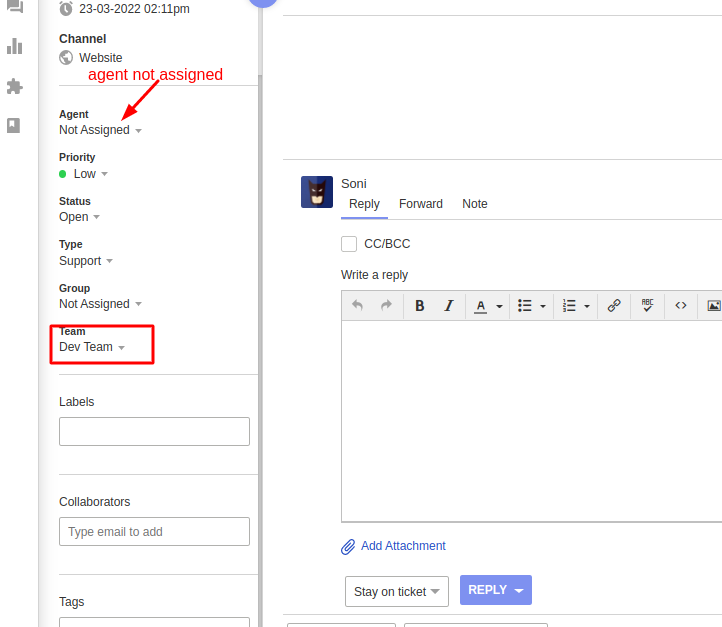This screenshot has width=722, height=627.
Task: Click the clock icon beside the timestamp
Action: [66, 8]
